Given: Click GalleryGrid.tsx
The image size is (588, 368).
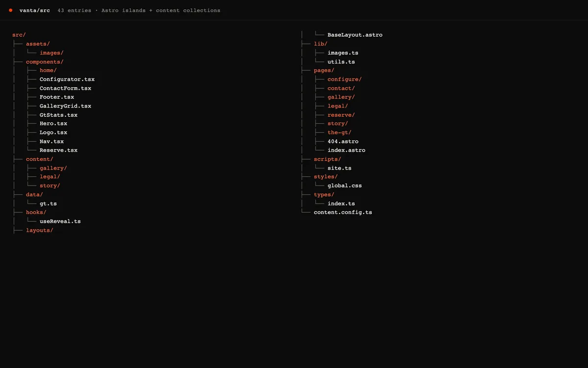Looking at the screenshot, I should (65, 106).
